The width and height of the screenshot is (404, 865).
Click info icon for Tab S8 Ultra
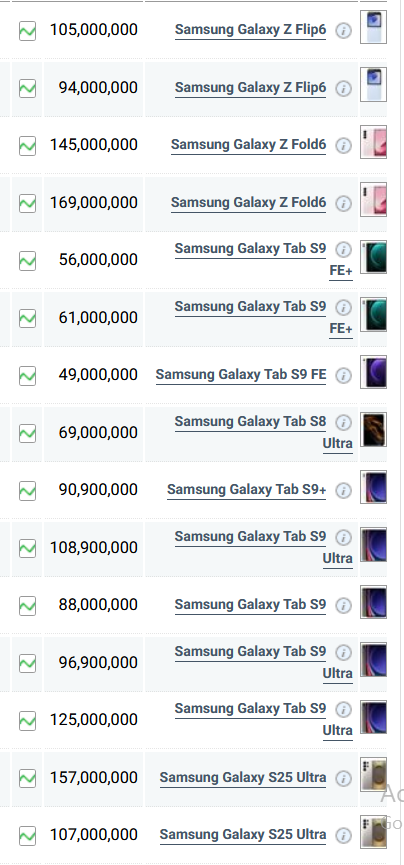343,423
